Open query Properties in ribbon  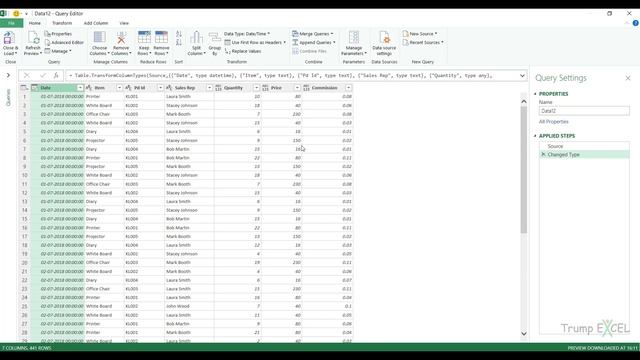click(x=58, y=34)
